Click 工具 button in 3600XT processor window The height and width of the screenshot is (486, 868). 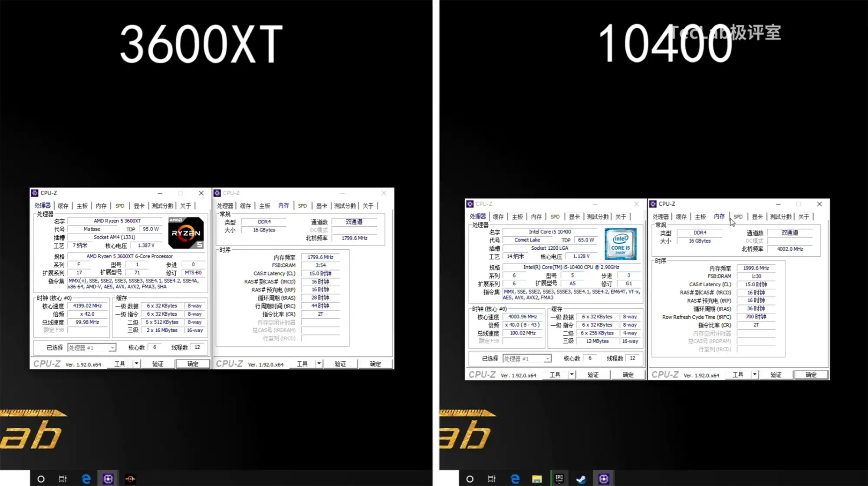120,364
